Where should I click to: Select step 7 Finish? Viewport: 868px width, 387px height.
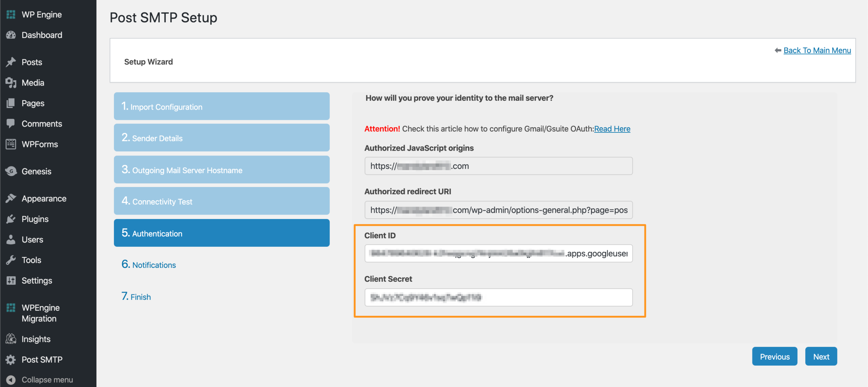[x=136, y=297]
